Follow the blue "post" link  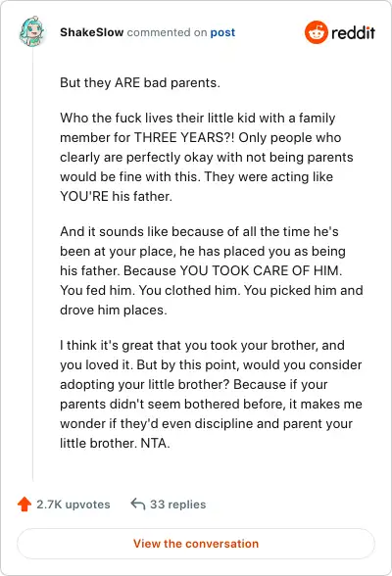click(x=222, y=32)
